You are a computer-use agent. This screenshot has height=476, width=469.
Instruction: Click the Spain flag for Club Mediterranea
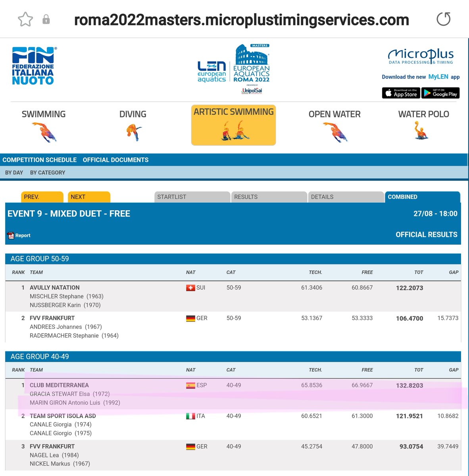(190, 386)
